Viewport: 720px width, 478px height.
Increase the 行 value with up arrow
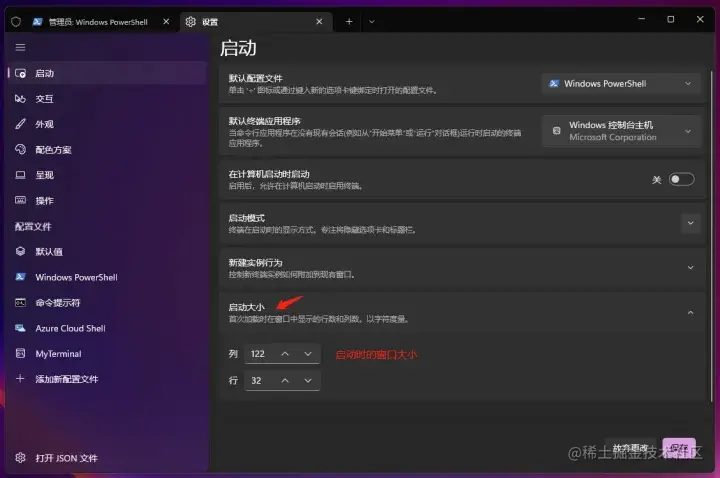(285, 380)
